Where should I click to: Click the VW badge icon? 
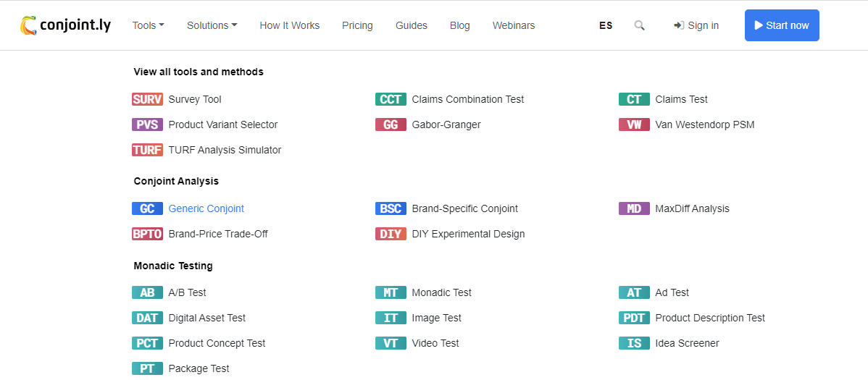click(635, 125)
